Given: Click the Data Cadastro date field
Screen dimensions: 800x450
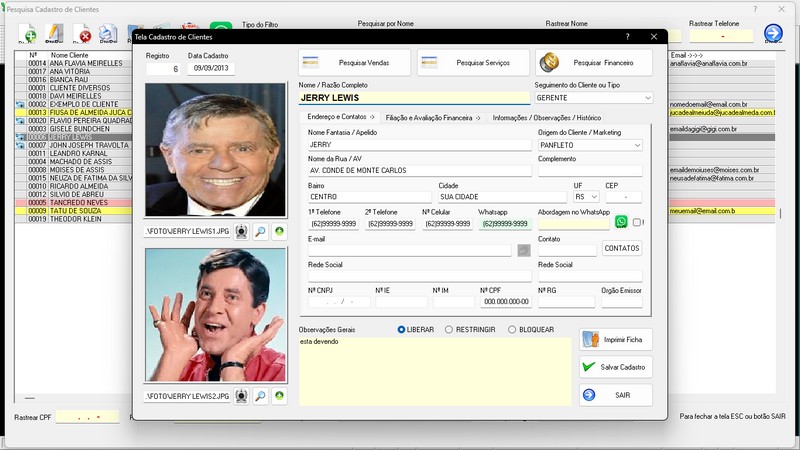Looking at the screenshot, I should (211, 68).
